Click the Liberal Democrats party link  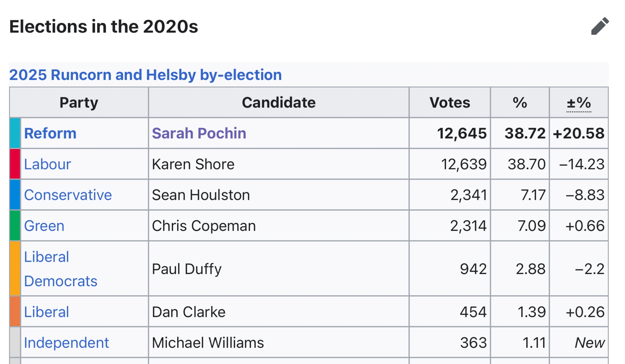[61, 269]
